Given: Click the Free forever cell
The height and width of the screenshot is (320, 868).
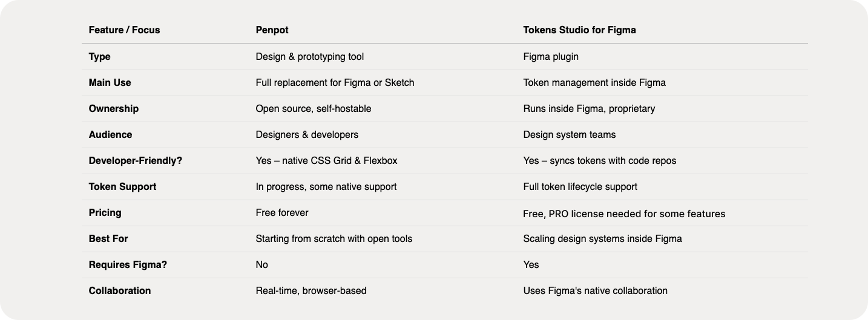Looking at the screenshot, I should pyautogui.click(x=282, y=213).
